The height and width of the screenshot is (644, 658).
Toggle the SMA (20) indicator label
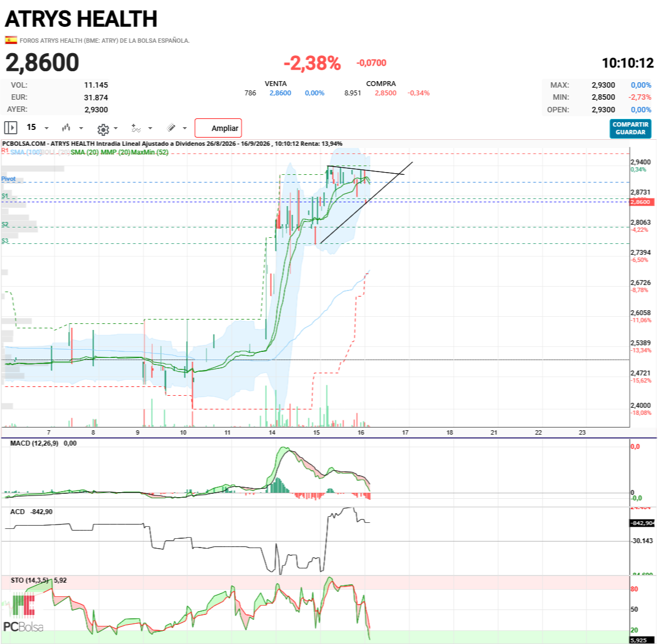[x=84, y=152]
